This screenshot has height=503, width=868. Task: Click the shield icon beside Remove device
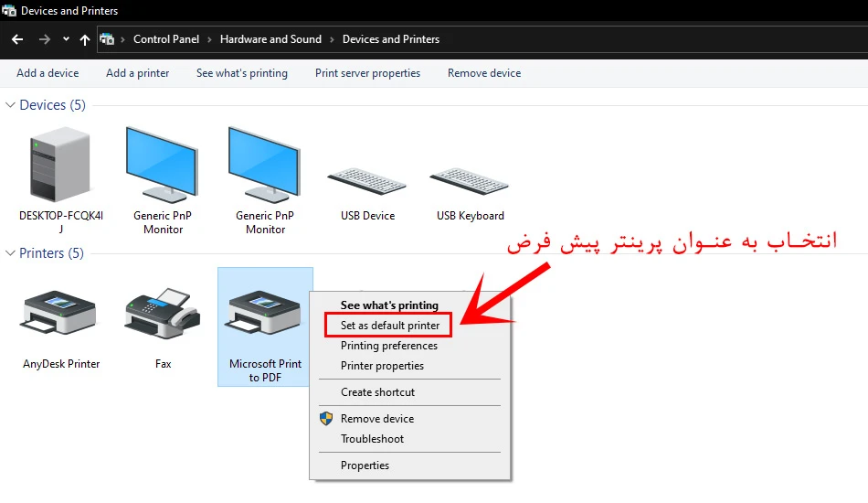click(x=326, y=418)
